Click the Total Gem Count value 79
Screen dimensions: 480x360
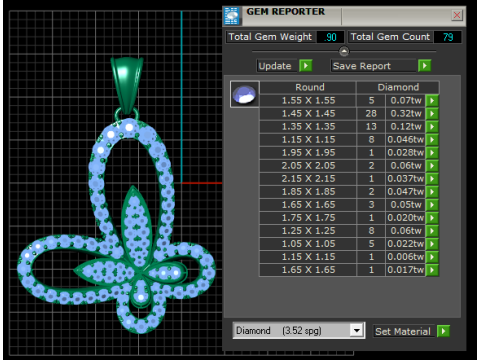(448, 37)
